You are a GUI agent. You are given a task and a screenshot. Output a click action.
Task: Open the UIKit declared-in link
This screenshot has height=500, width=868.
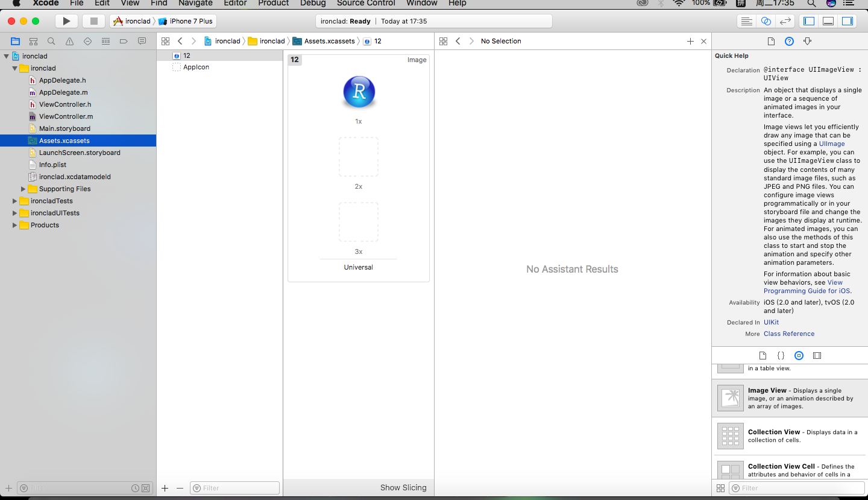(x=771, y=322)
